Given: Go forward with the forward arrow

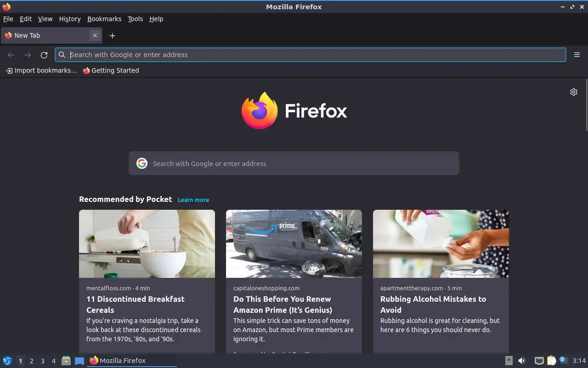Looking at the screenshot, I should point(28,55).
